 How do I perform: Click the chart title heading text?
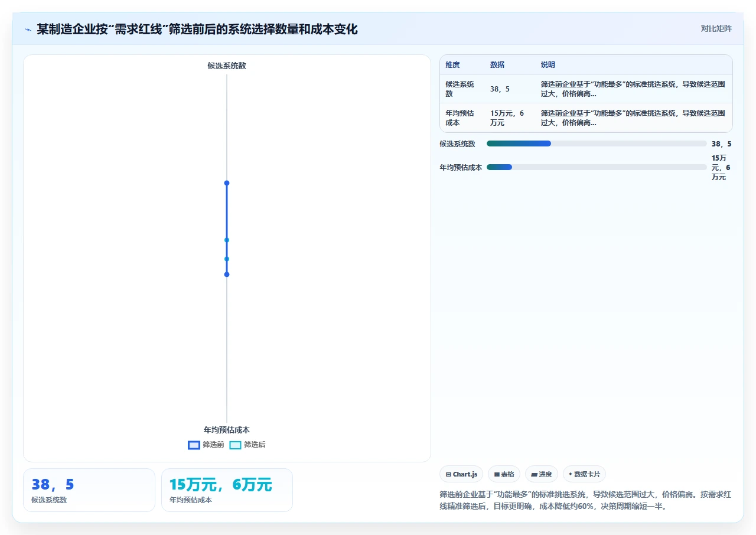coord(197,29)
